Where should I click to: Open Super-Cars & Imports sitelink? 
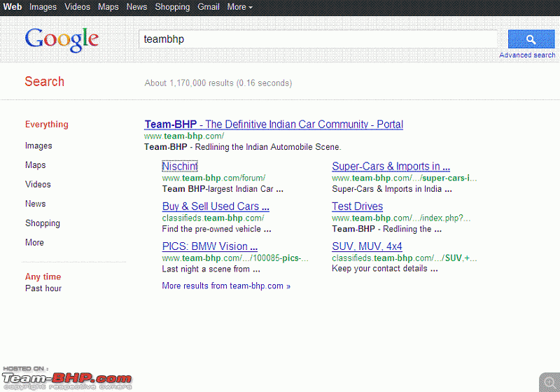pos(391,166)
